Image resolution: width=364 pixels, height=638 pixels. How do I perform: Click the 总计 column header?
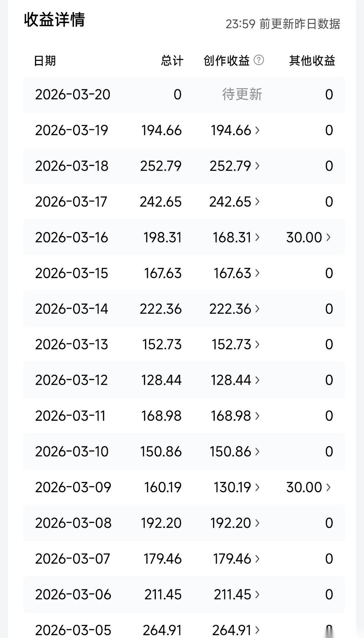coord(172,60)
